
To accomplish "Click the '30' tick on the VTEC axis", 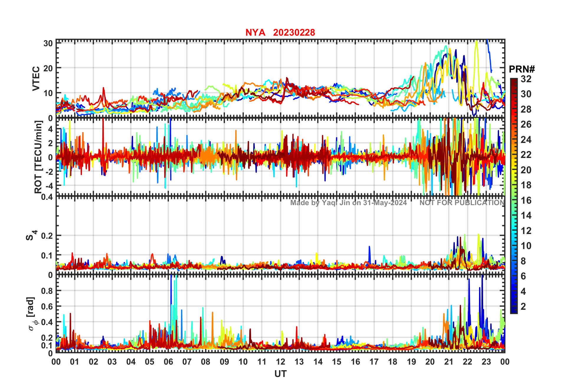I will click(x=48, y=43).
